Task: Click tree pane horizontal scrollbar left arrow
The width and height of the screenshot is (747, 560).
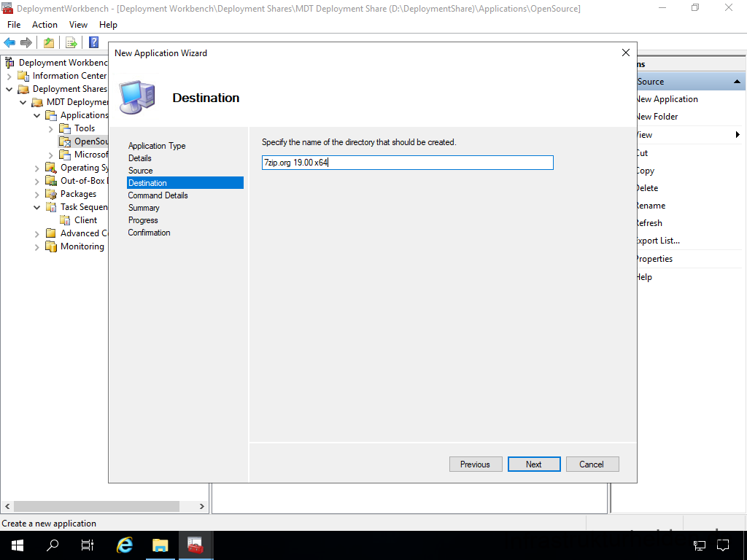Action: (x=7, y=506)
